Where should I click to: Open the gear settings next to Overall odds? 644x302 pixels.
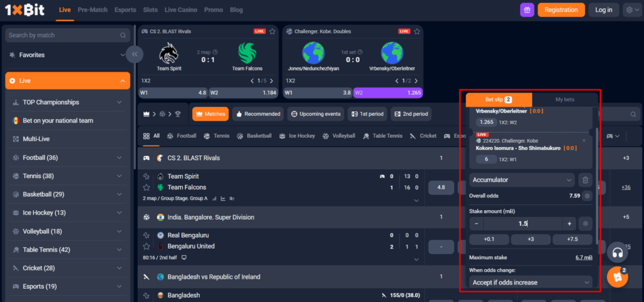(x=587, y=196)
